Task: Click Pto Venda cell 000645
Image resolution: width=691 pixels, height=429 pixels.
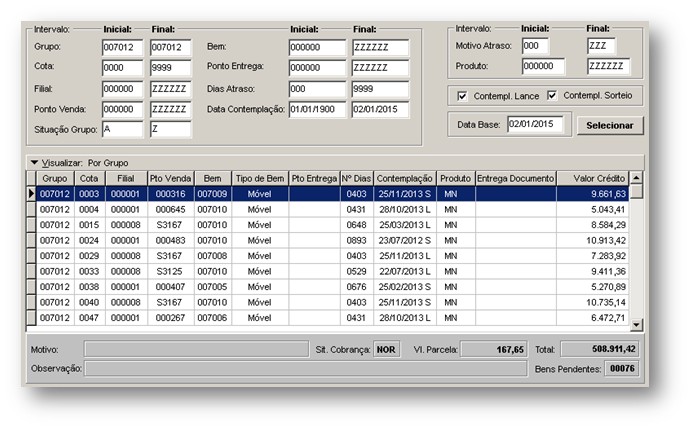Action: [x=171, y=209]
